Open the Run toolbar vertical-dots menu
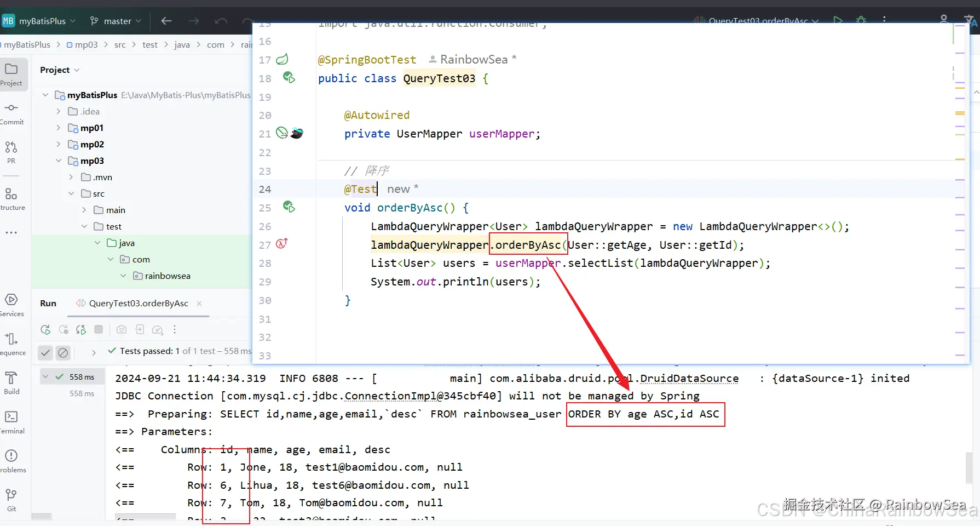This screenshot has width=980, height=526. 175,329
